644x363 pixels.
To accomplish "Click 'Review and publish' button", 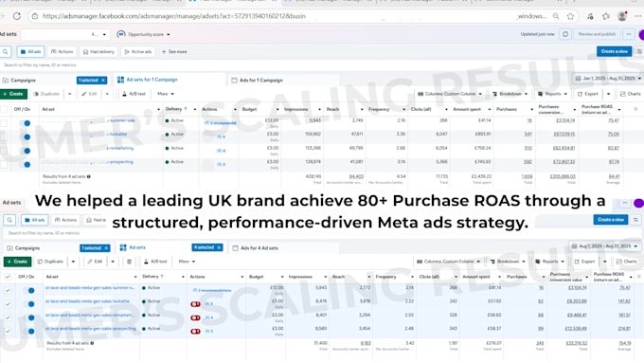I will (597, 34).
